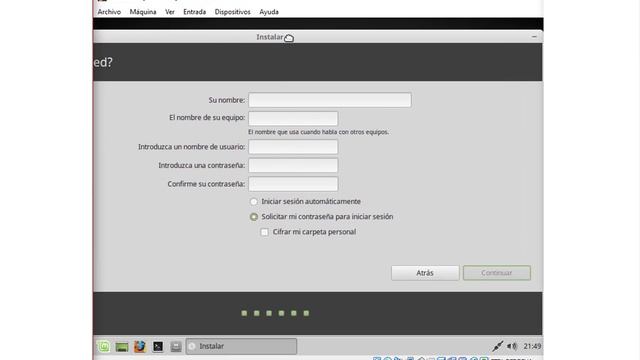Open the terminal from the panel

tap(158, 347)
